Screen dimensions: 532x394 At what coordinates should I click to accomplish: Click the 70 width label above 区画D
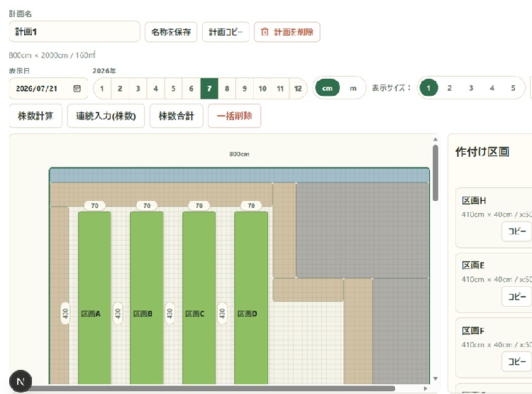tap(251, 205)
